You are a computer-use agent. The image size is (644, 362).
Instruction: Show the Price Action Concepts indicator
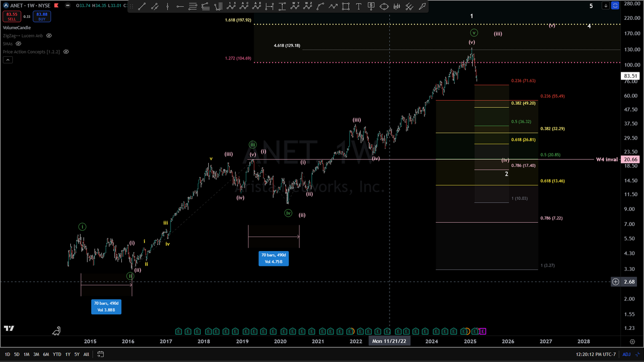pos(67,52)
